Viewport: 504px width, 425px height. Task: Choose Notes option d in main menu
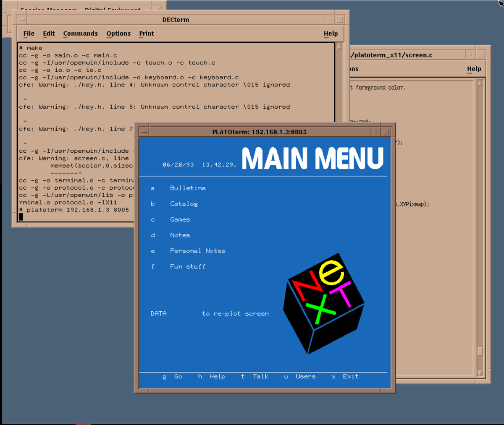click(x=180, y=235)
